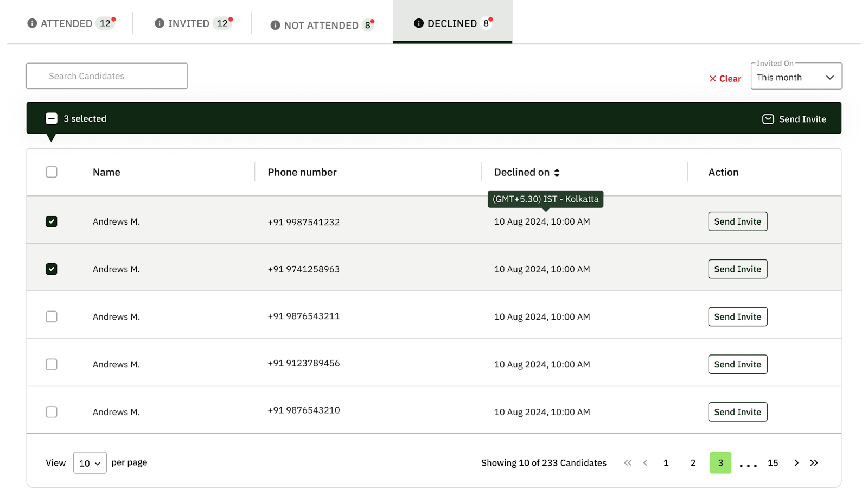Go to the previous page arrow

[x=645, y=463]
